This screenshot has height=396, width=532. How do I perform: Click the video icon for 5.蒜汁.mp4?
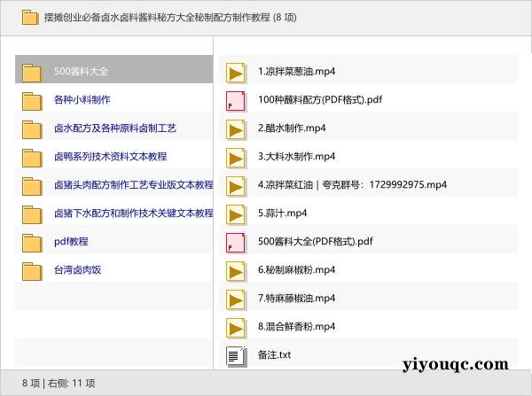click(x=236, y=214)
